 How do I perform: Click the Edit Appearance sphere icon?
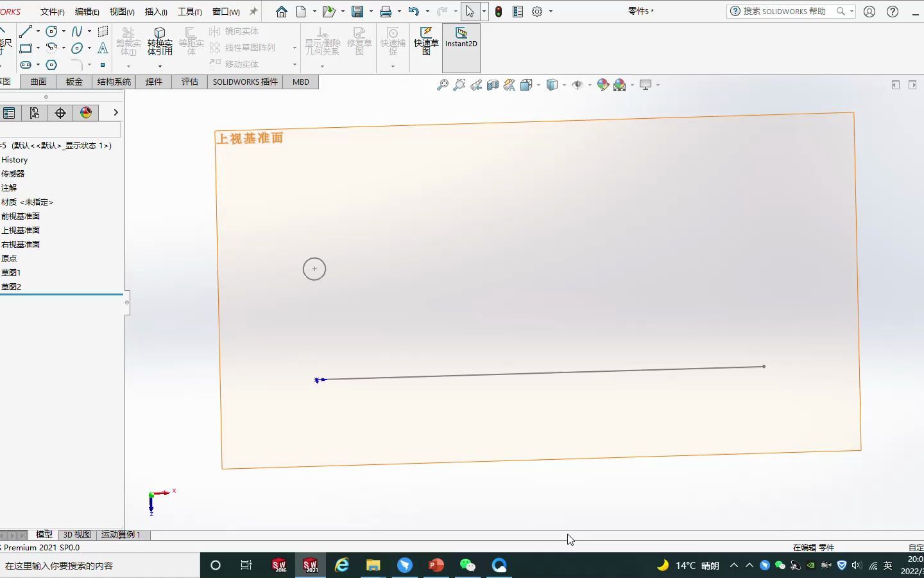pos(603,84)
